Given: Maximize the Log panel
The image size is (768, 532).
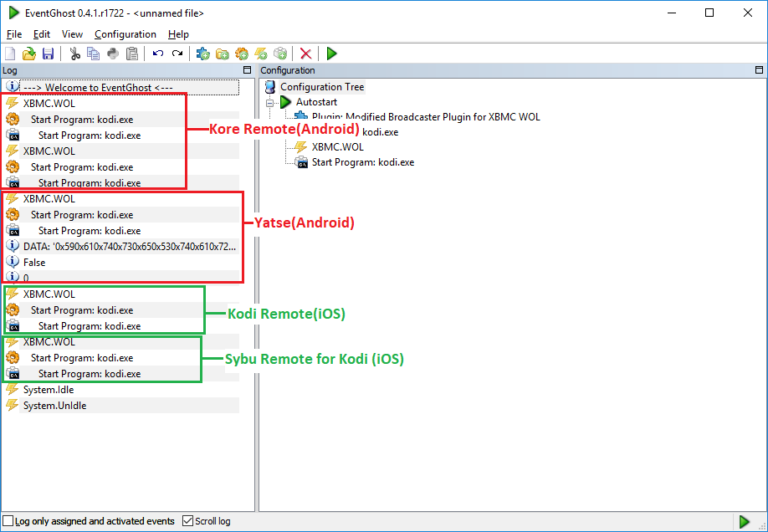Looking at the screenshot, I should point(248,70).
